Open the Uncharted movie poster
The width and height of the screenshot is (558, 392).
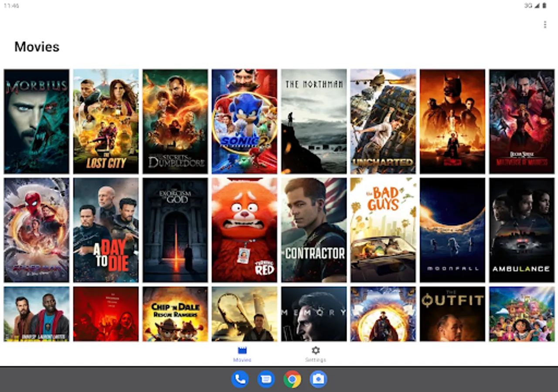click(x=383, y=122)
